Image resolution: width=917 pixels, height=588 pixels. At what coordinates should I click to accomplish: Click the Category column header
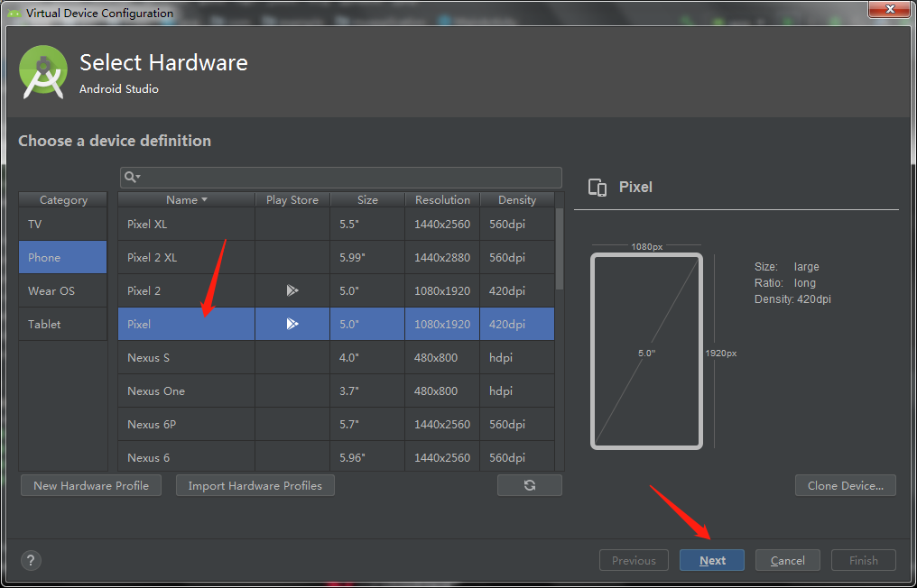tap(62, 200)
